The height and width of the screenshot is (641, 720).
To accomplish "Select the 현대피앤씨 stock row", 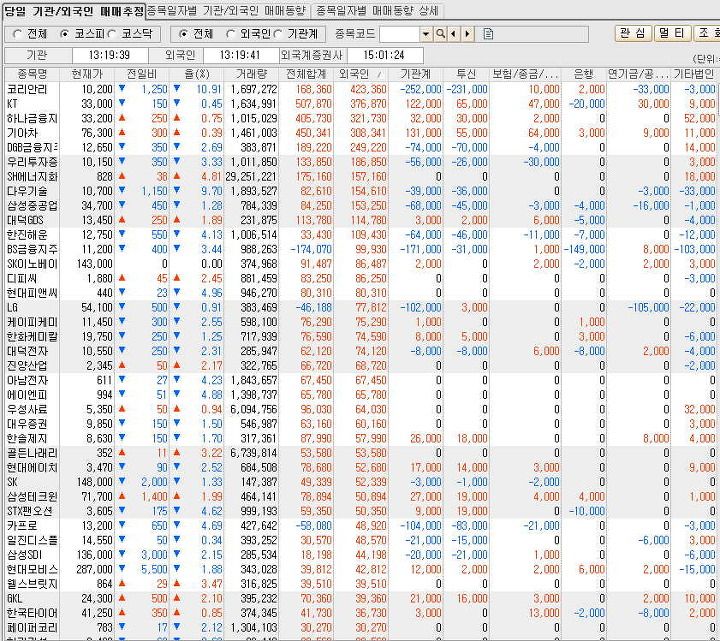I will click(x=360, y=293).
